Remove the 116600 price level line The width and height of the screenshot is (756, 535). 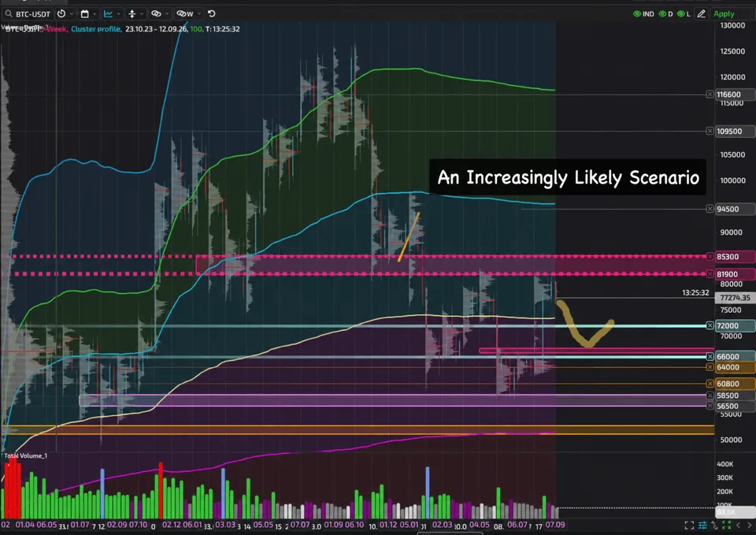point(710,94)
